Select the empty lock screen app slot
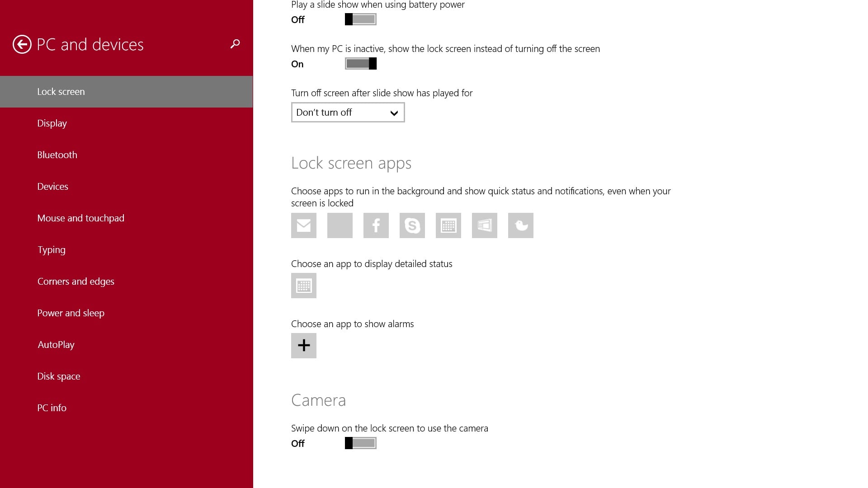Image resolution: width=868 pixels, height=488 pixels. pos(340,225)
